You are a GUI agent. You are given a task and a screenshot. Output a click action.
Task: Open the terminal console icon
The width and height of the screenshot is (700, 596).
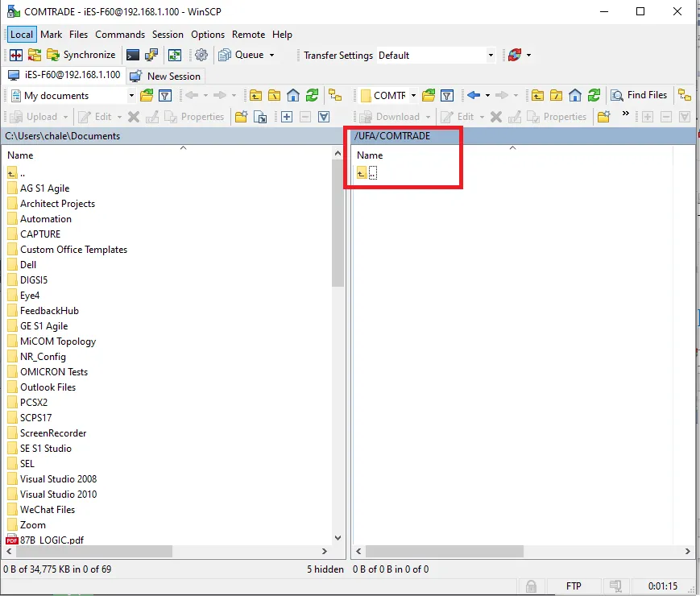pyautogui.click(x=133, y=55)
